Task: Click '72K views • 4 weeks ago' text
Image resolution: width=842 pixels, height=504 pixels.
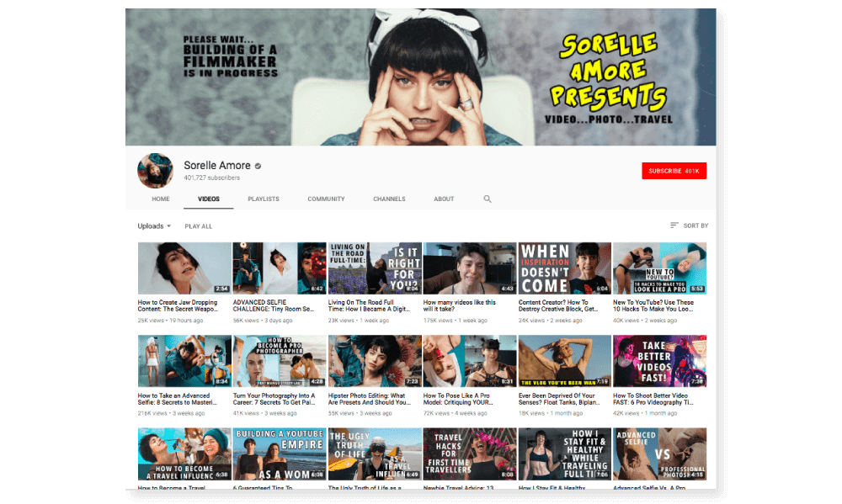Action: [455, 413]
